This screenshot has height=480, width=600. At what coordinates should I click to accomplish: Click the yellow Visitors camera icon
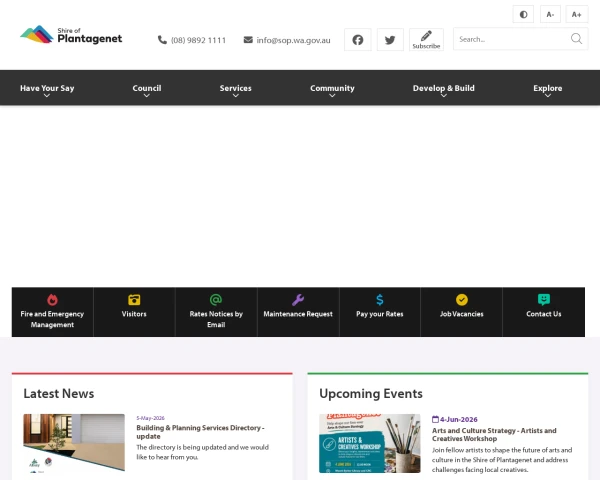134,300
